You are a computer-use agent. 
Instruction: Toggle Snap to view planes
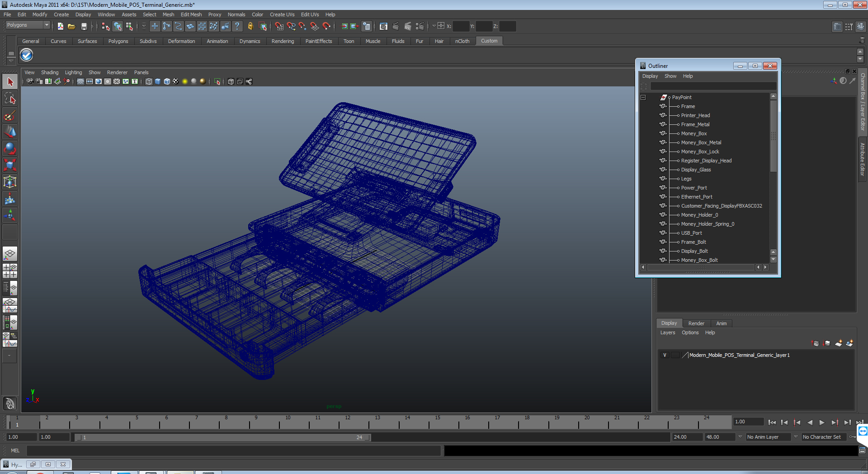click(315, 26)
